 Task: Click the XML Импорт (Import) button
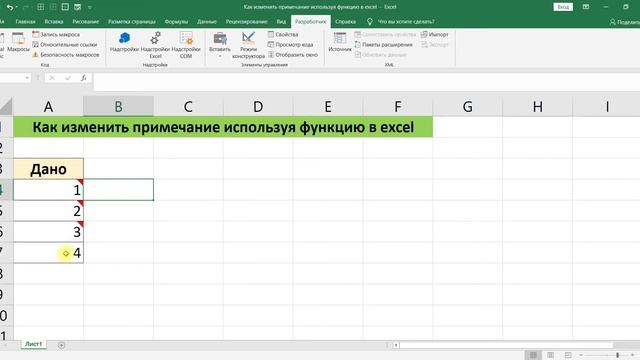435,34
